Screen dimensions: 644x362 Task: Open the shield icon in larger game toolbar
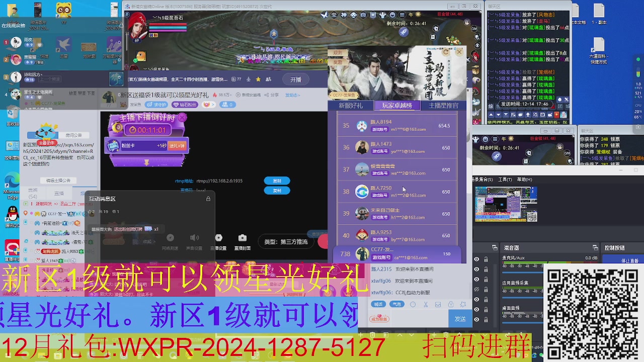click(373, 15)
